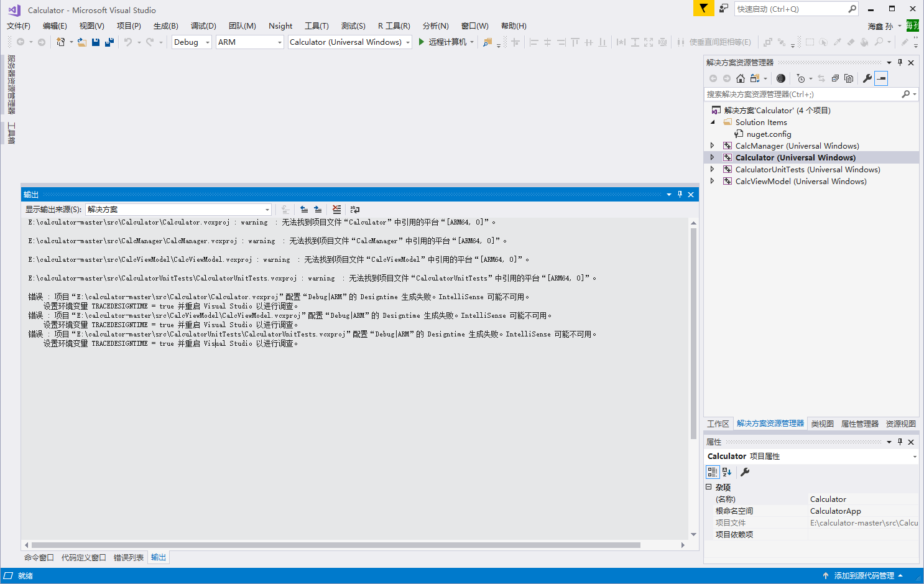Toggle the pin on the Properties panel

click(900, 442)
